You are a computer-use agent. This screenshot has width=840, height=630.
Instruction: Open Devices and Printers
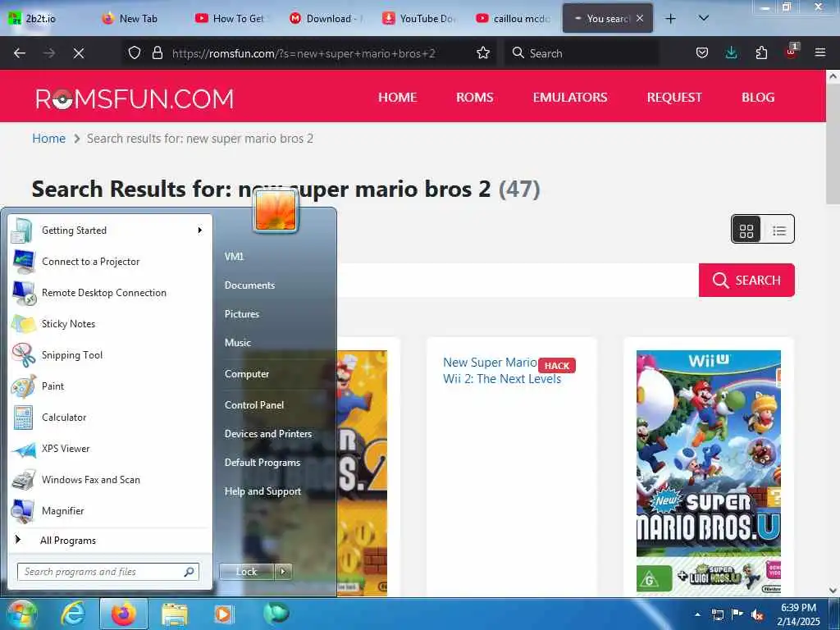coord(268,434)
